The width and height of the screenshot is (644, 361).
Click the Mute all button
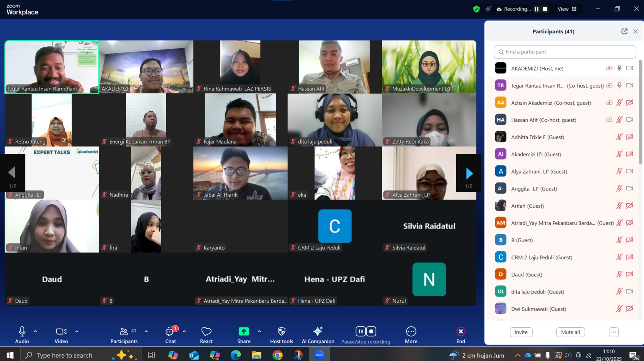(x=570, y=332)
